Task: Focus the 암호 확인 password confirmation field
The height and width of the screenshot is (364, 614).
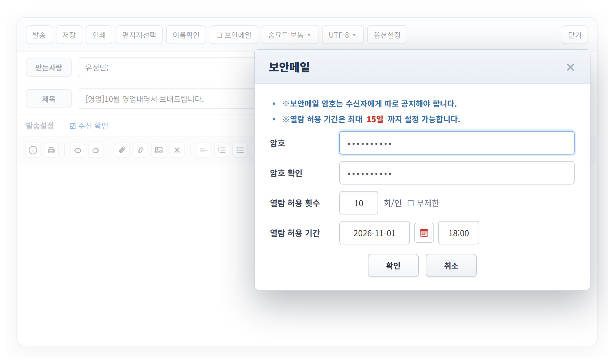Action: point(457,173)
